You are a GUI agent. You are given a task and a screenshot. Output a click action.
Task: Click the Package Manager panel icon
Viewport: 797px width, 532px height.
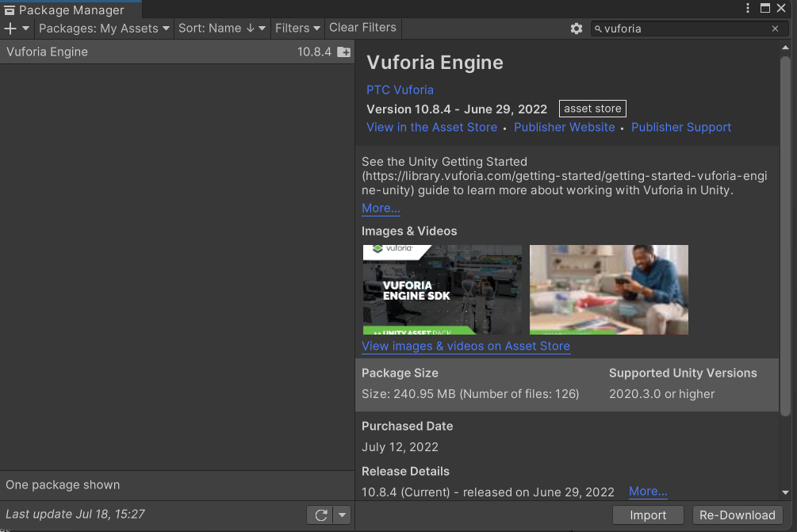coord(8,10)
